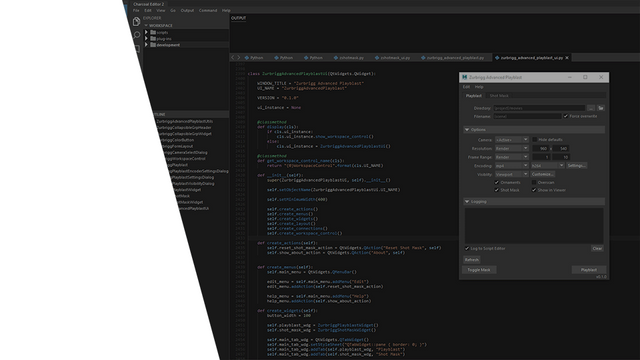Image resolution: width=640 pixels, height=360 pixels.
Task: Select the OUTPUT panel tab
Action: coord(238,18)
